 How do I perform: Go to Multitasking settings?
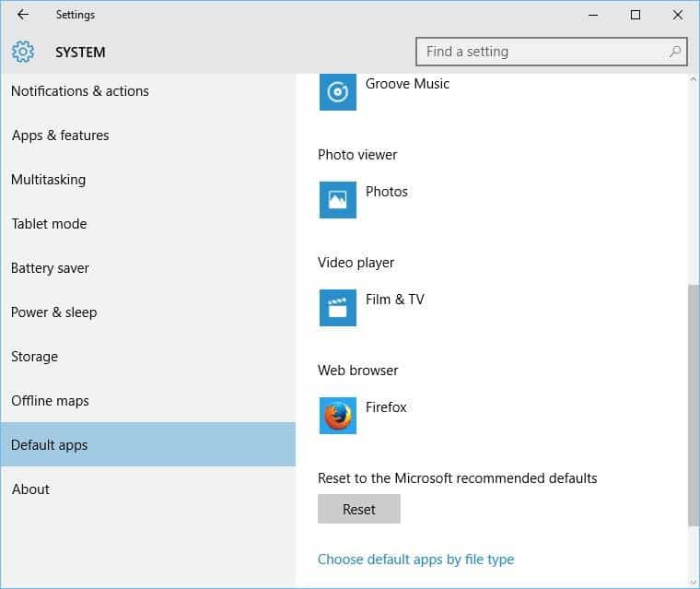click(147, 180)
